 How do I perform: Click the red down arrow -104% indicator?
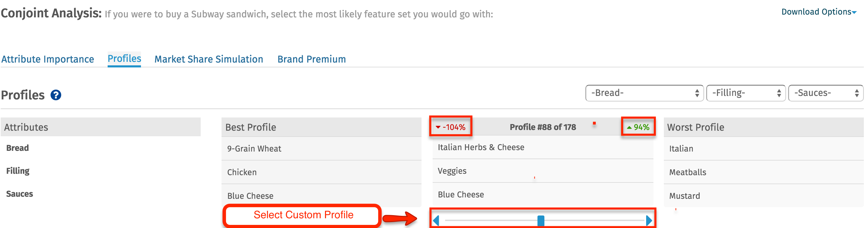[x=451, y=127]
